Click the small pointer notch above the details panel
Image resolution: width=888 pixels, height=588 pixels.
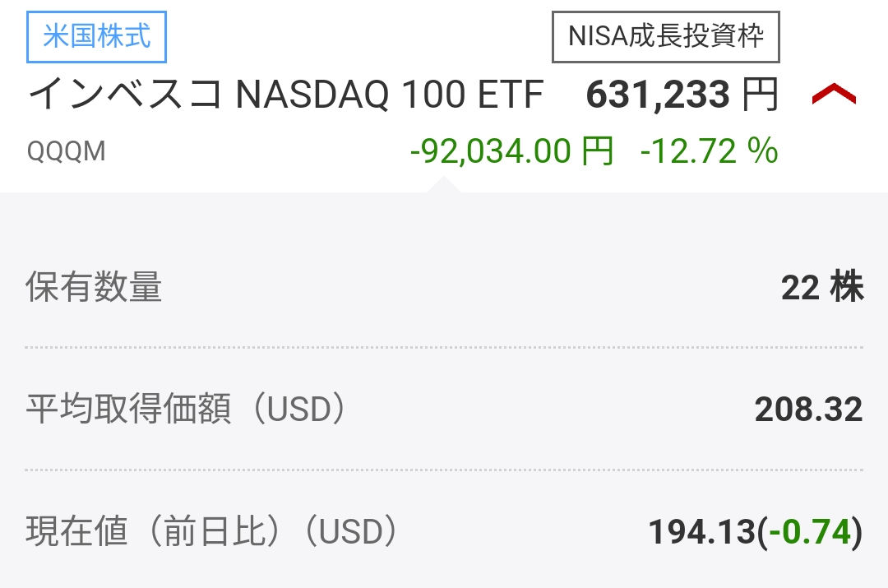(444, 184)
